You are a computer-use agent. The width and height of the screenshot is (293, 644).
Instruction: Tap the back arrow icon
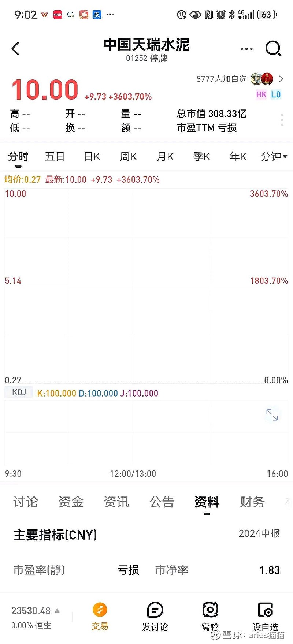pos(15,49)
